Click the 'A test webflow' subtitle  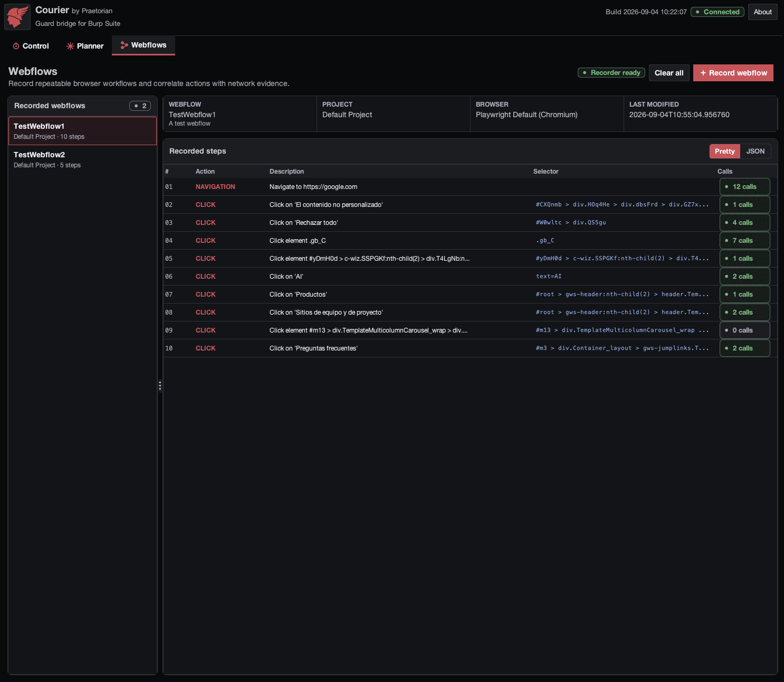point(189,124)
